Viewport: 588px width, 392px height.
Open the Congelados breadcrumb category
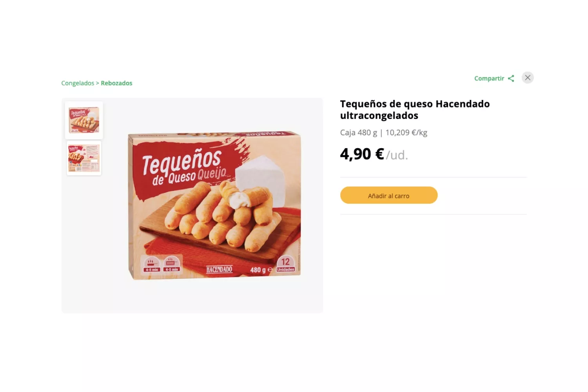[78, 83]
